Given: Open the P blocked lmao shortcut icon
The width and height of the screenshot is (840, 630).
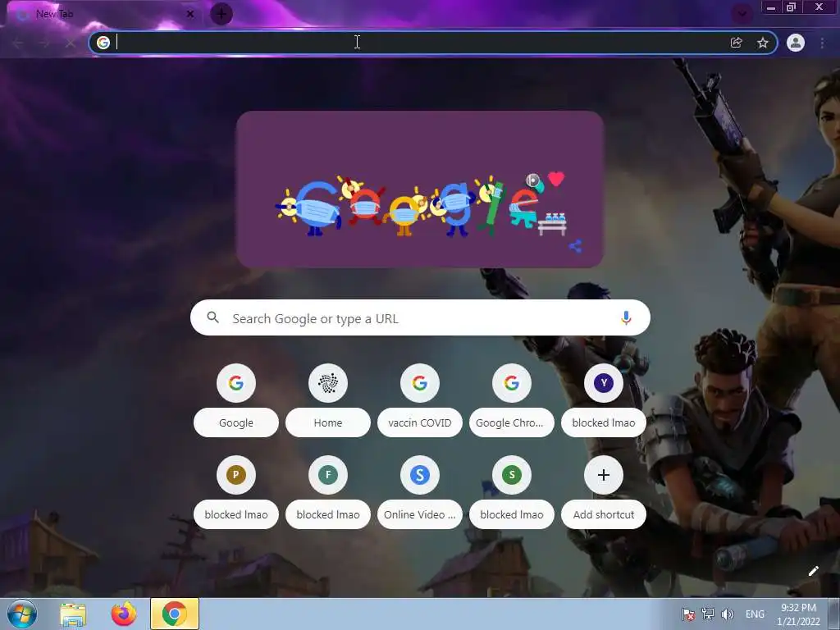Looking at the screenshot, I should point(236,475).
